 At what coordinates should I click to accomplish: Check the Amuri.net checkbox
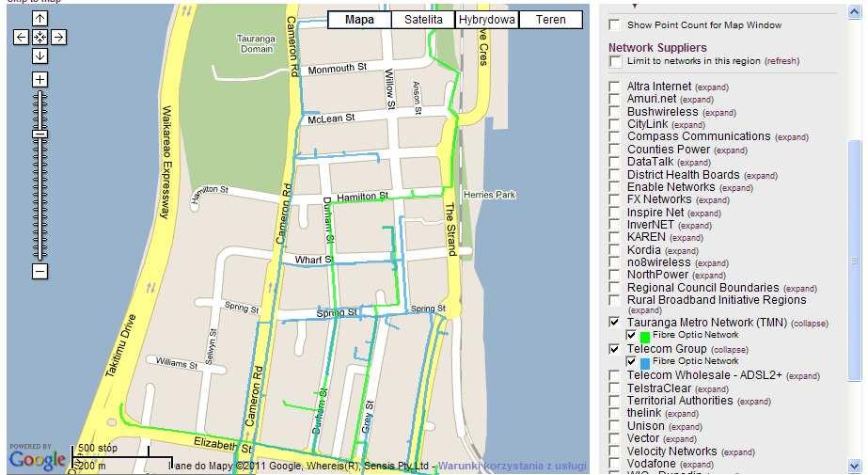[x=614, y=99]
